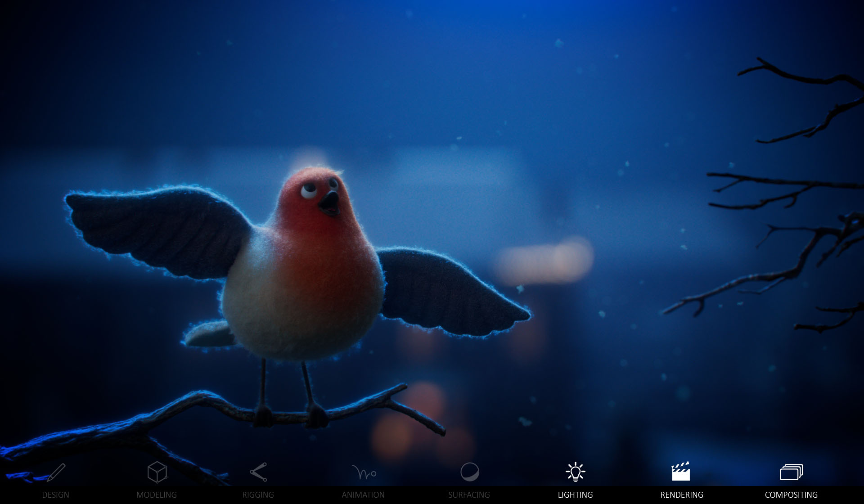Screen dimensions: 864x504
Task: Click the Lighting bulb icon
Action: click(x=575, y=472)
